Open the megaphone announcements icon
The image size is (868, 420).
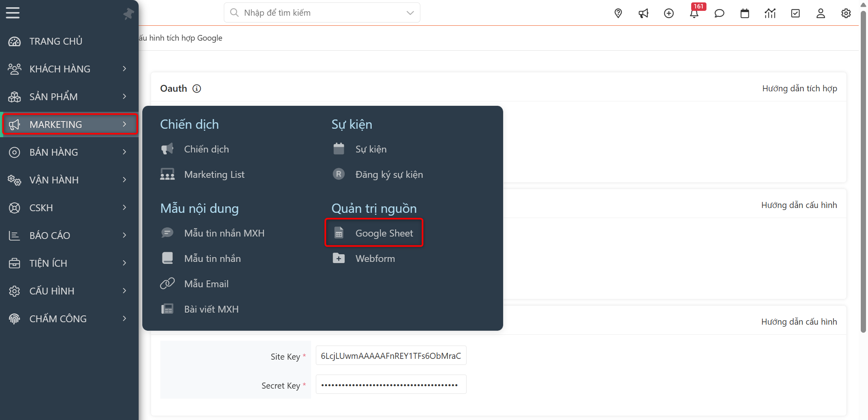click(x=643, y=13)
